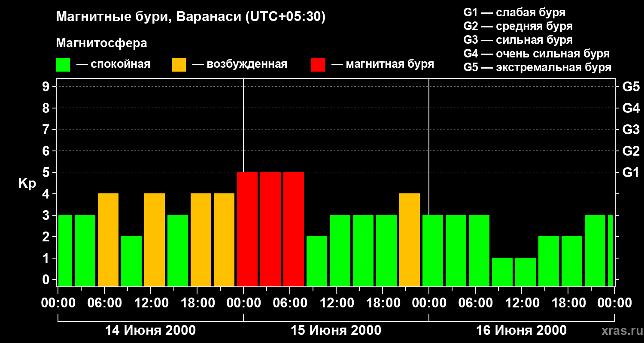Screen dimensions: 644x343
Task: Select the line G3 — сильная буря
Action: 518,40
